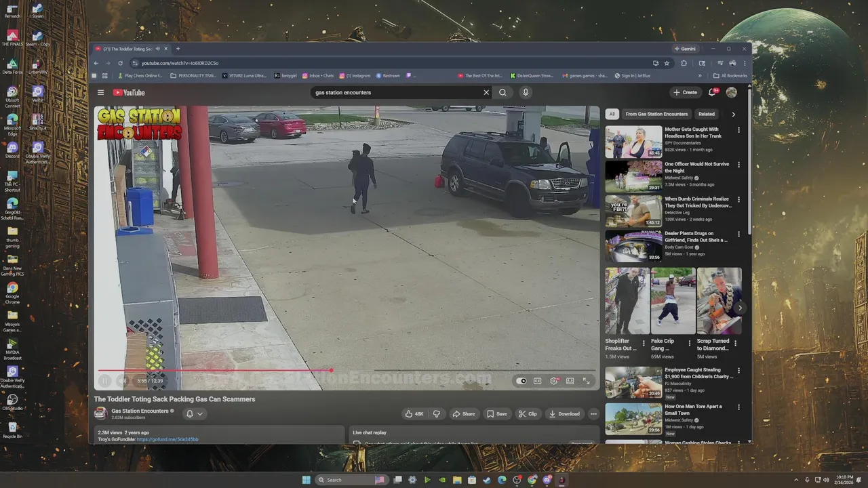Open the Restream bookmark

tap(388, 76)
